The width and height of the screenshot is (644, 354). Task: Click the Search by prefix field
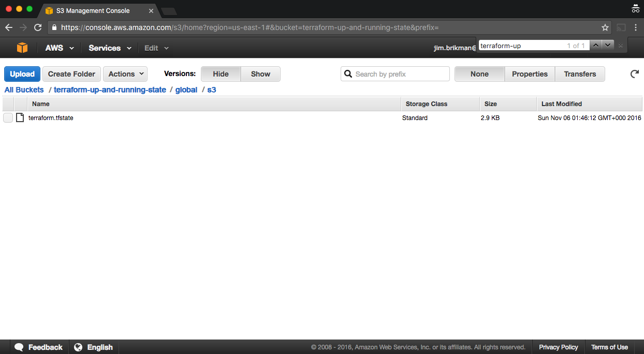pos(400,74)
